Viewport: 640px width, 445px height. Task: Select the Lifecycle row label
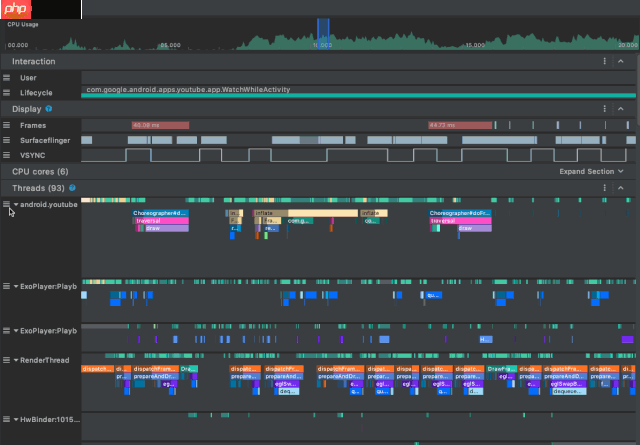click(36, 93)
